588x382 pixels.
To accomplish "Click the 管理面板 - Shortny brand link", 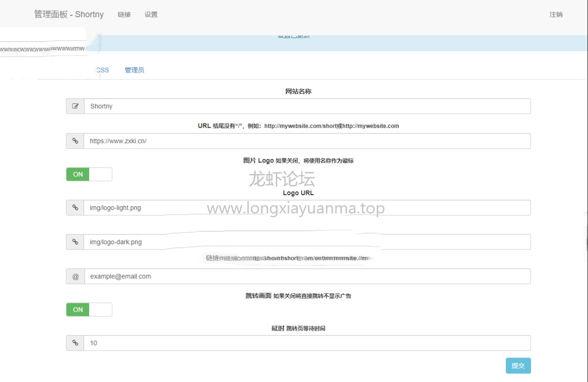I will (x=69, y=14).
